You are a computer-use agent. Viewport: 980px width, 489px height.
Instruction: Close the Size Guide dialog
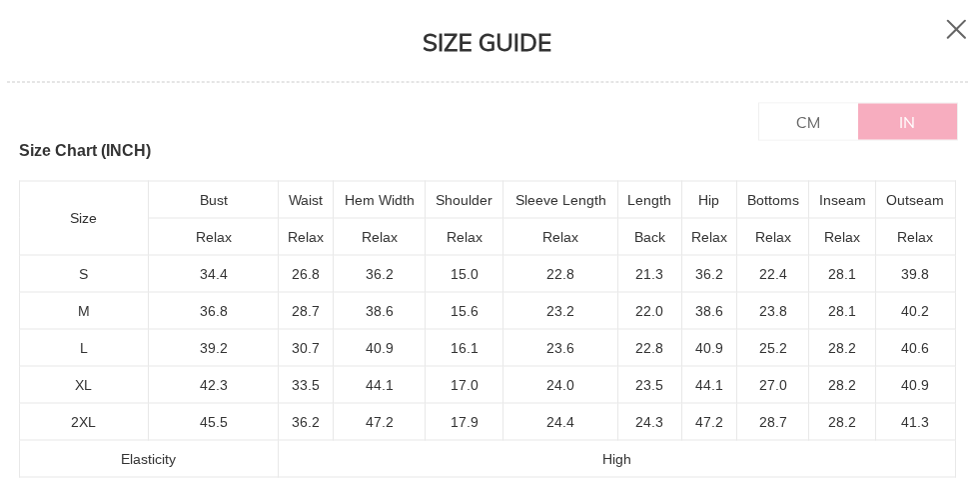click(x=956, y=30)
